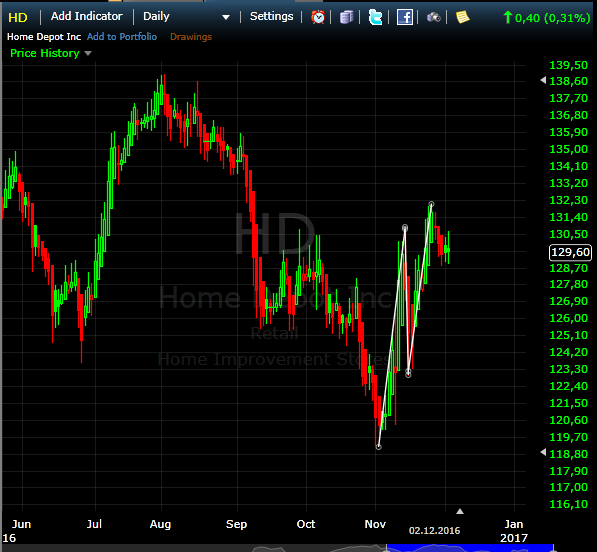
Task: Click the 129,60 current price label
Action: click(x=570, y=252)
